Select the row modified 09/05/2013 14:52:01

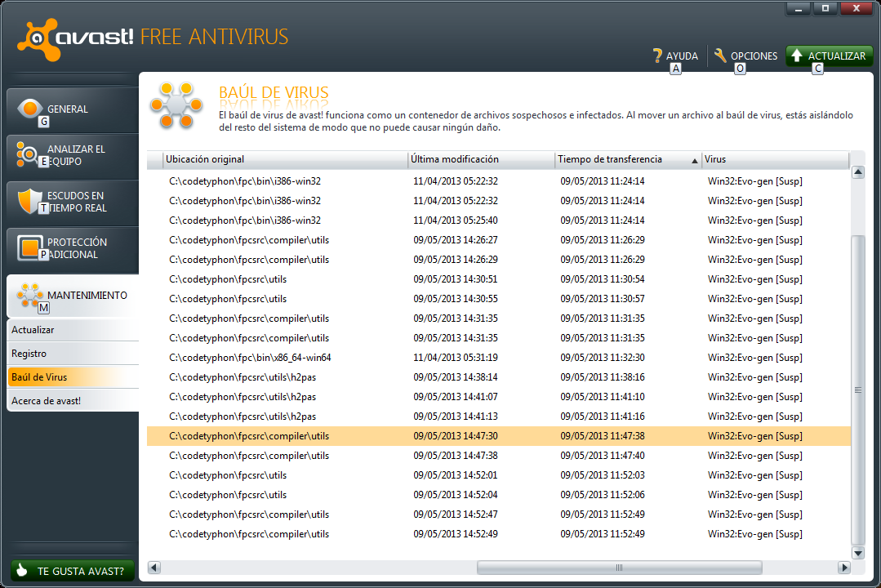pyautogui.click(x=498, y=475)
